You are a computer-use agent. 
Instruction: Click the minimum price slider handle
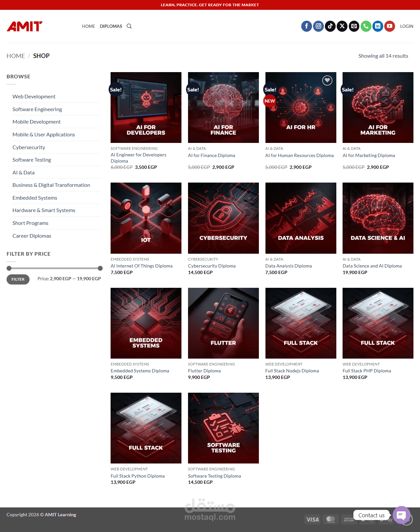(x=9, y=268)
